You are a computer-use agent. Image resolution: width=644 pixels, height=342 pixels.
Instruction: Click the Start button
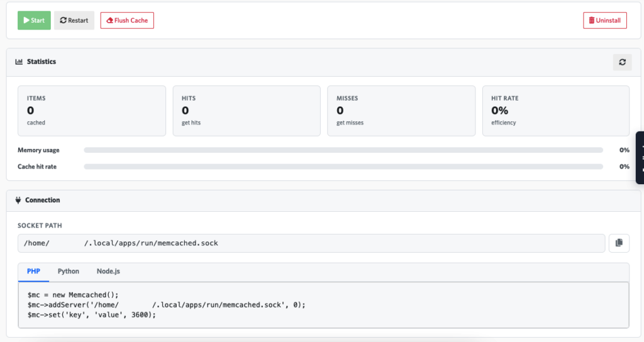34,21
